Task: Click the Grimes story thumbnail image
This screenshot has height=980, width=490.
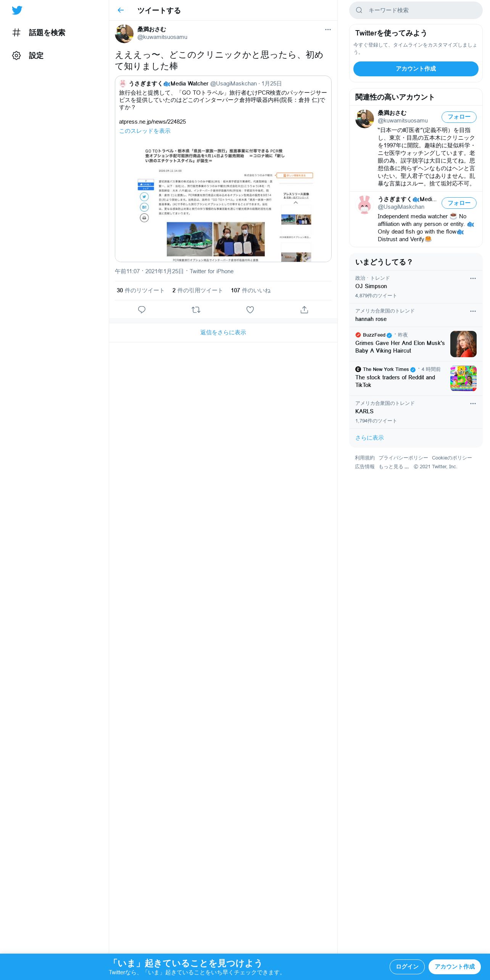Action: [x=463, y=344]
